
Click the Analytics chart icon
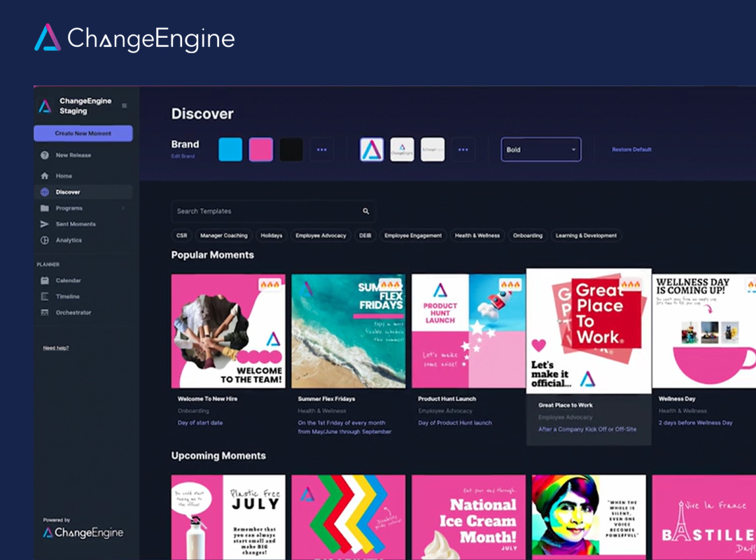tap(44, 240)
